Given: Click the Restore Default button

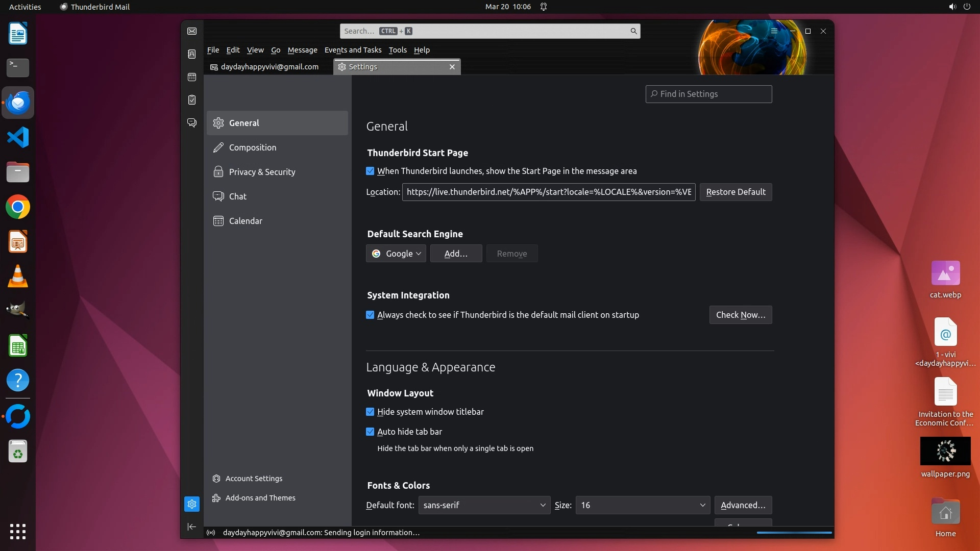Looking at the screenshot, I should (735, 192).
